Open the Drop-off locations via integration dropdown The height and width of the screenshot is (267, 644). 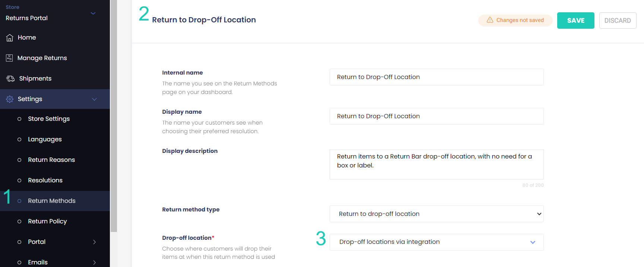[x=437, y=242]
